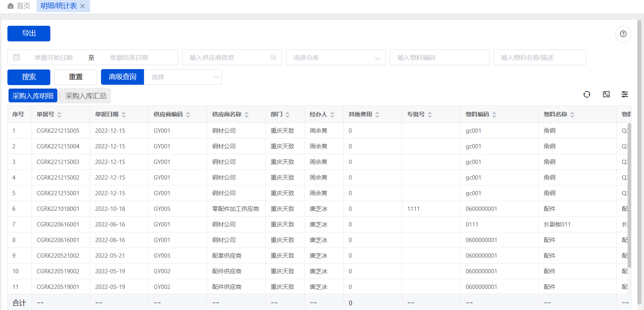Sort by 单据号 column

pyautogui.click(x=59, y=114)
